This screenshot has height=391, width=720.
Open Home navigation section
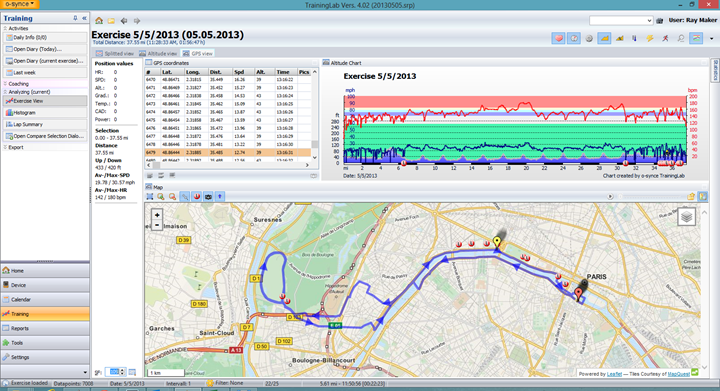(x=45, y=271)
